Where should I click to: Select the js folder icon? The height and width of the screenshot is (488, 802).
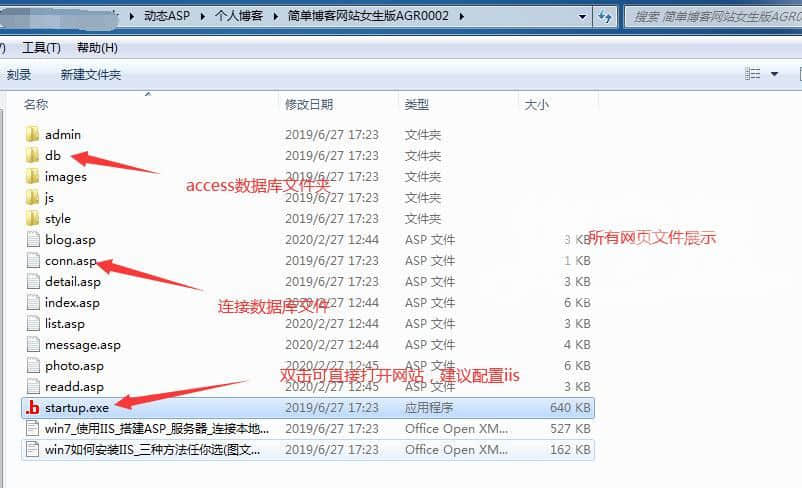coord(31,198)
